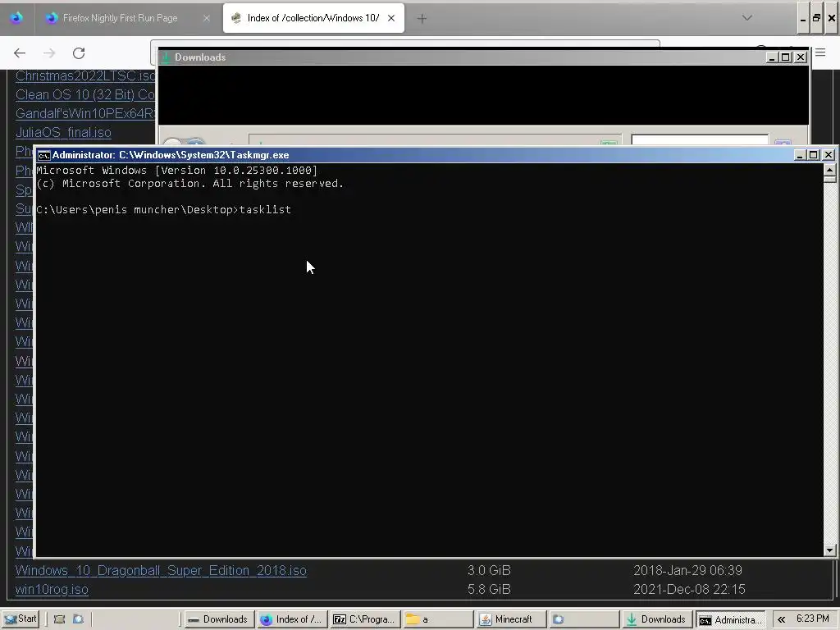Screen dimensions: 840x630
Task: Click the 6:23 PM clock
Action: pyautogui.click(x=813, y=619)
